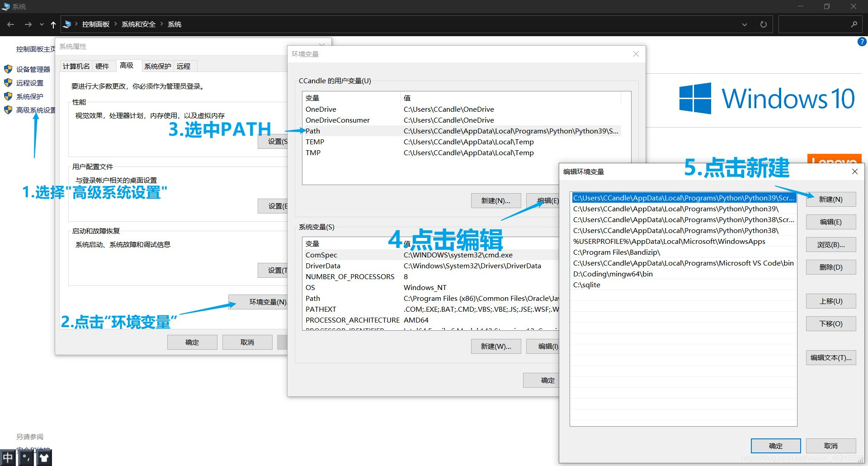Click the 删除(D) button
The height and width of the screenshot is (466, 868).
831,267
